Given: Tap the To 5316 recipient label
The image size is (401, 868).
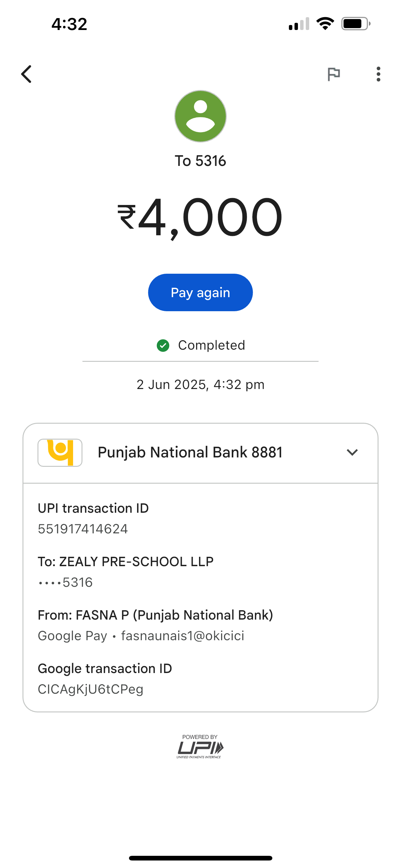Looking at the screenshot, I should (x=200, y=161).
